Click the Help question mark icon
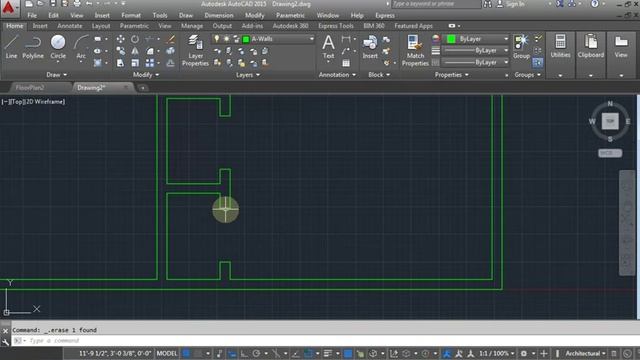Image resolution: width=640 pixels, height=360 pixels. pyautogui.click(x=595, y=4)
